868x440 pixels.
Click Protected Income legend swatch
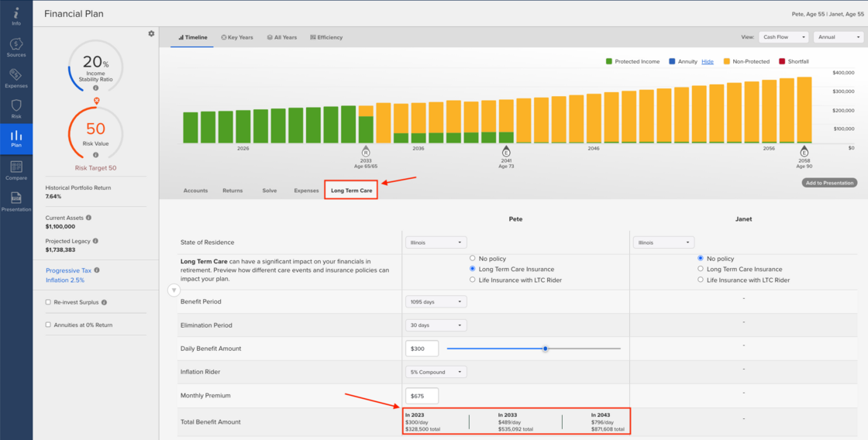point(609,61)
